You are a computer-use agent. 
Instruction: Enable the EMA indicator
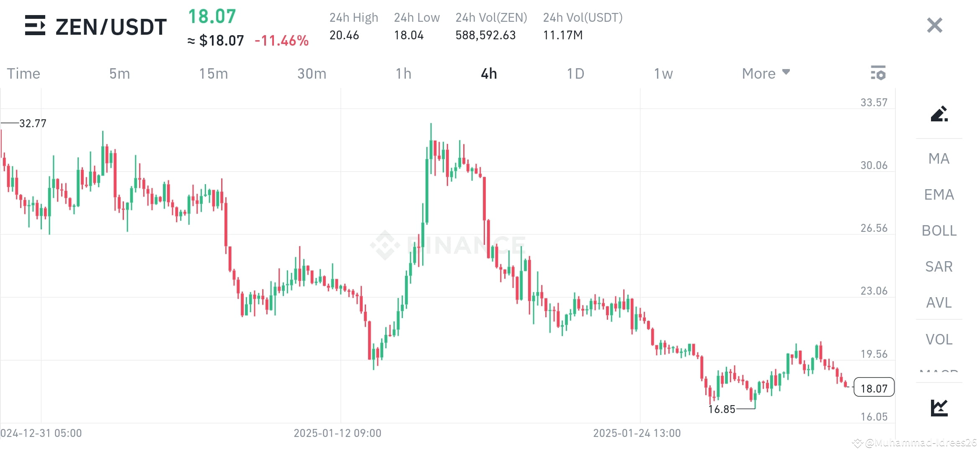click(939, 194)
